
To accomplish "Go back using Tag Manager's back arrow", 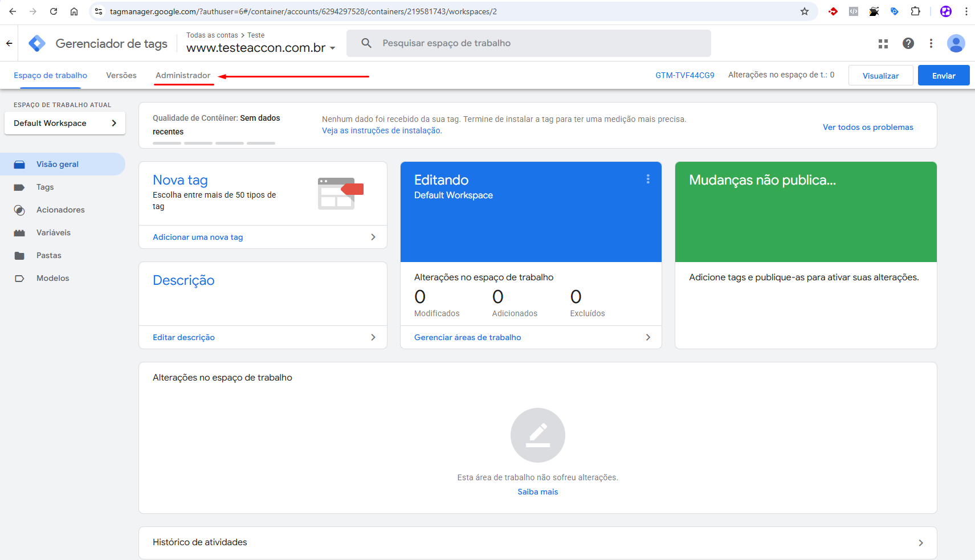I will coord(9,43).
